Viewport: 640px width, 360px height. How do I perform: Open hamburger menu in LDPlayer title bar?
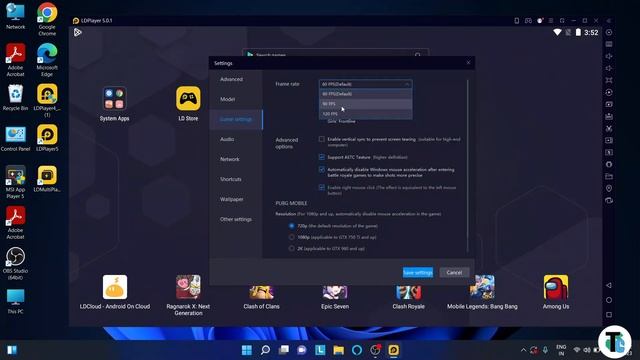click(x=551, y=20)
